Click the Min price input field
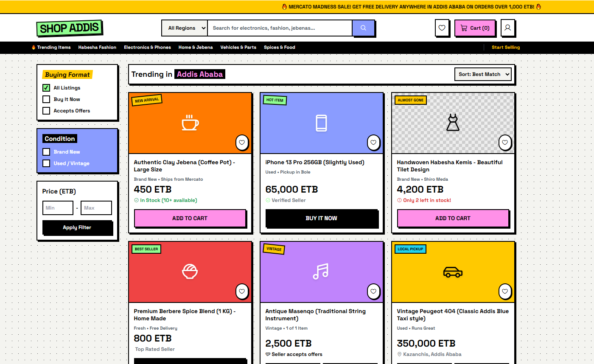Image resolution: width=594 pixels, height=364 pixels. pyautogui.click(x=58, y=208)
